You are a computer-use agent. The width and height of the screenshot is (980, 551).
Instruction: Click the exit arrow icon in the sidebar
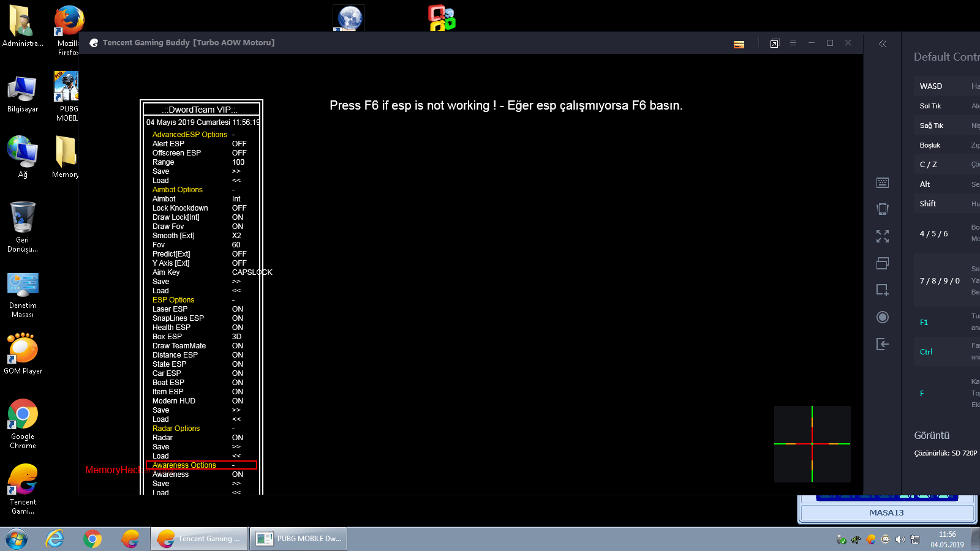point(883,344)
